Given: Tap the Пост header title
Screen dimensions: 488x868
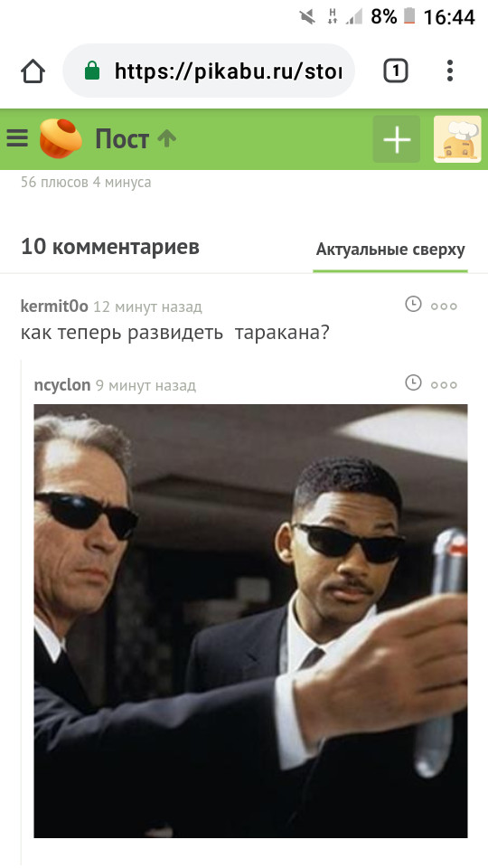Looking at the screenshot, I should pos(122,139).
